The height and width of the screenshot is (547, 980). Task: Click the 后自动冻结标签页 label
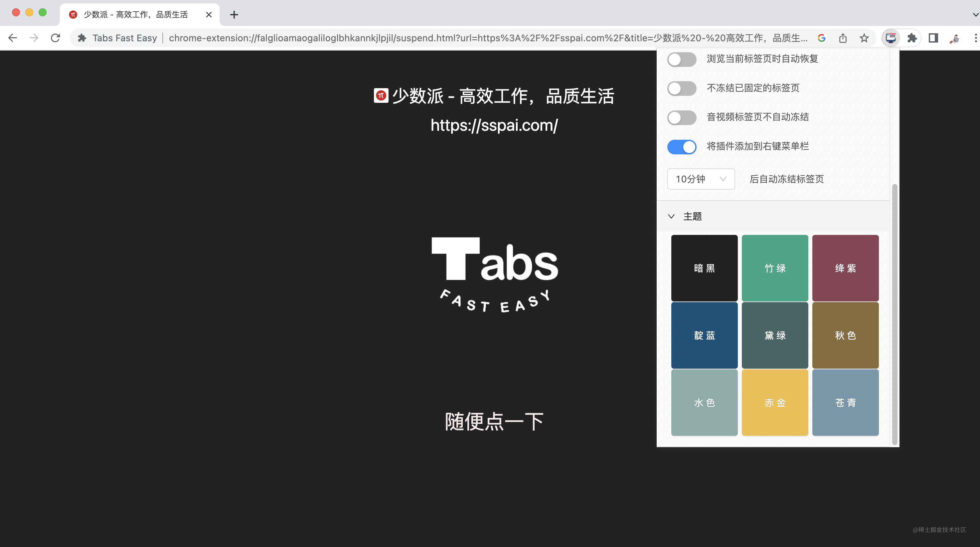786,179
